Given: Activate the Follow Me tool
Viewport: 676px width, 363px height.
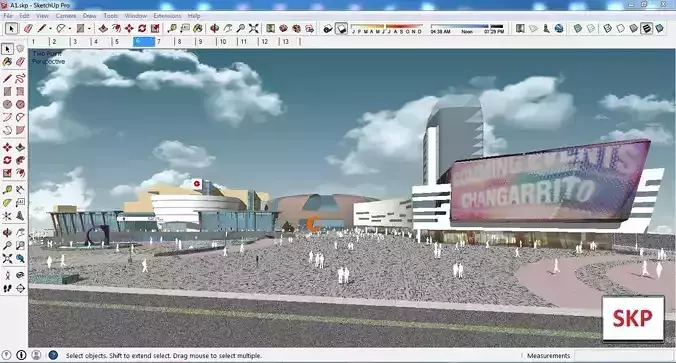Looking at the screenshot, I should point(20,160).
